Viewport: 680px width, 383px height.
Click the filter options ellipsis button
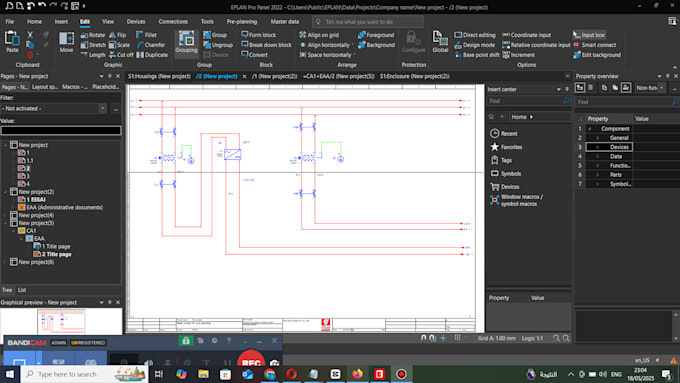click(x=115, y=108)
